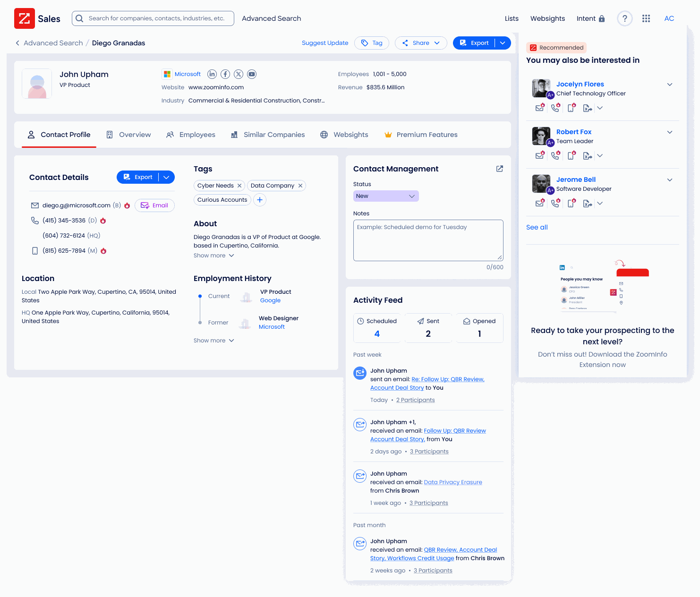
Task: Click mobile icon for Robert Fox
Action: coord(572,155)
